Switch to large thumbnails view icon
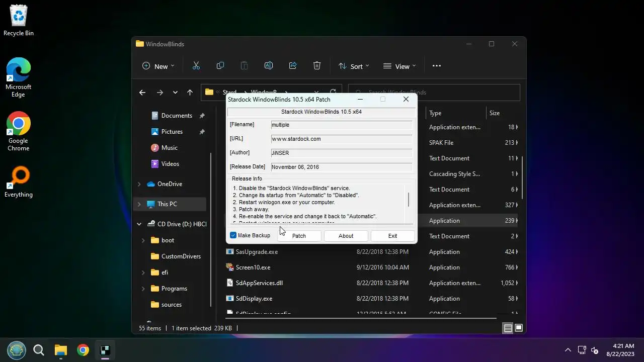The height and width of the screenshot is (362, 644). click(x=519, y=328)
